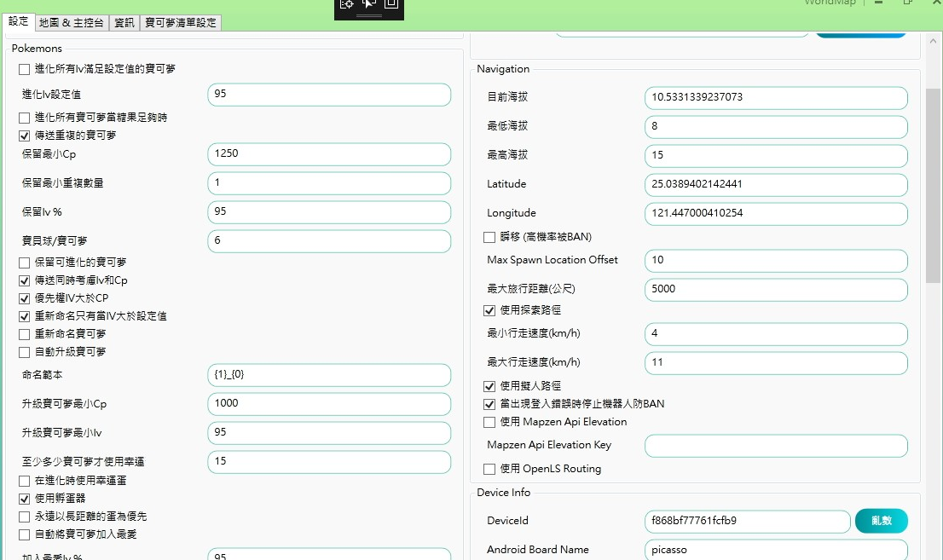Image resolution: width=943 pixels, height=560 pixels.
Task: Disable the 使用擬人路徑 checkbox
Action: pos(489,386)
